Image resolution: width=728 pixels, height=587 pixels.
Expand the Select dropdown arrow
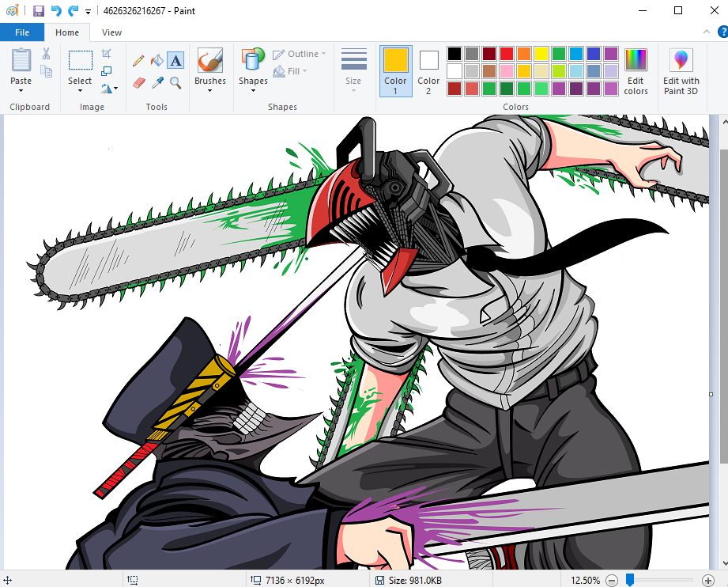coord(80,91)
